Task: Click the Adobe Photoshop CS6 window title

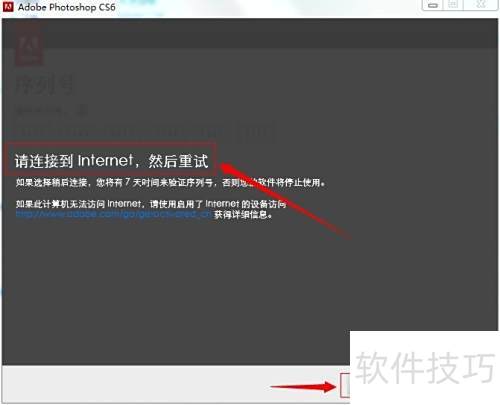Action: click(67, 7)
